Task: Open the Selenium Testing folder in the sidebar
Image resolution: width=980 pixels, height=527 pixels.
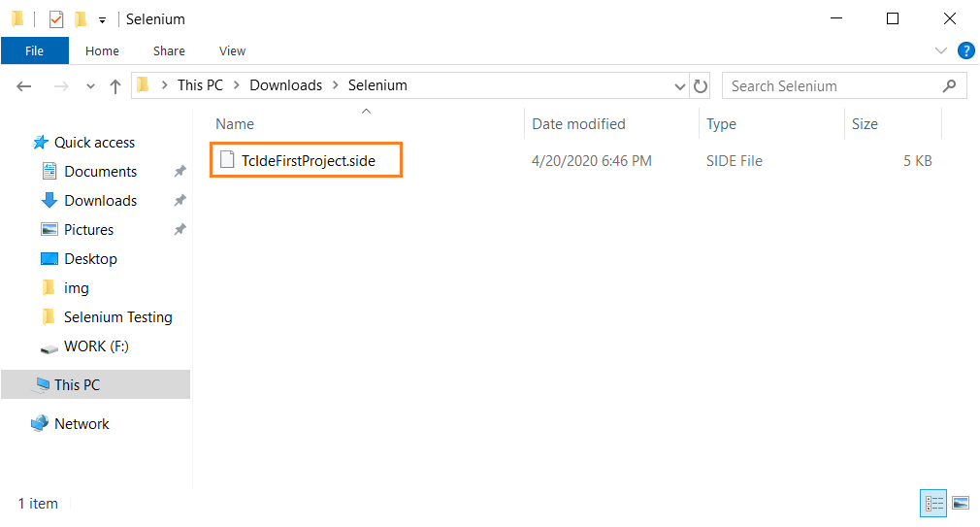Action: [117, 317]
